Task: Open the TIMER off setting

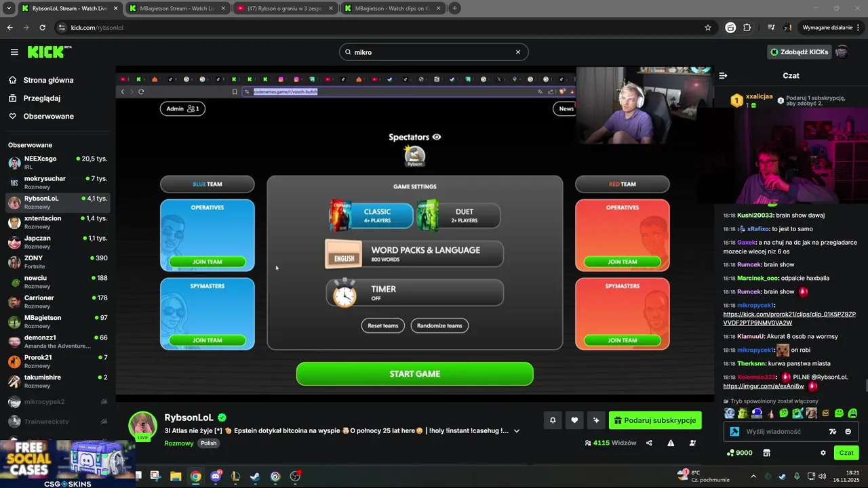Action: (x=414, y=293)
